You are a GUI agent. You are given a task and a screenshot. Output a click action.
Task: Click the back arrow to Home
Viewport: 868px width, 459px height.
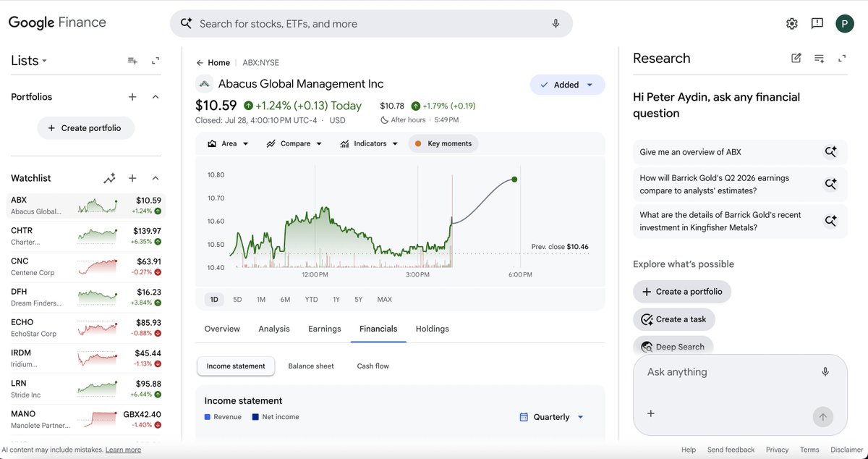[200, 63]
